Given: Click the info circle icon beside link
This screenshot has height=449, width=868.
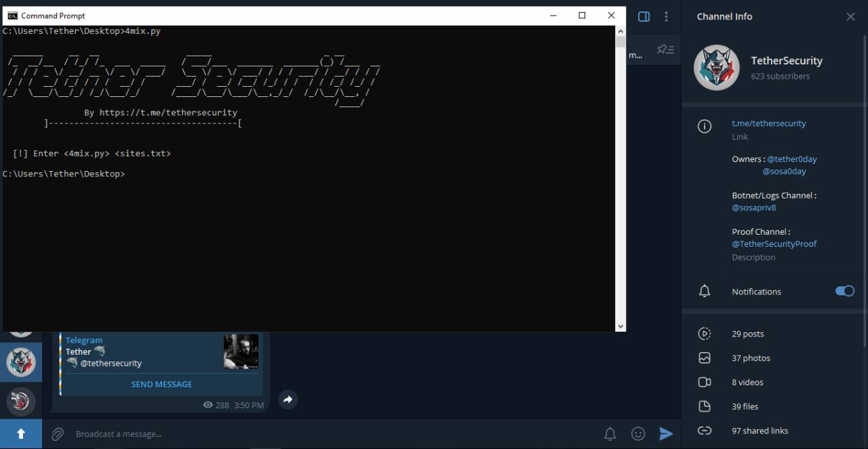Looking at the screenshot, I should 705,126.
